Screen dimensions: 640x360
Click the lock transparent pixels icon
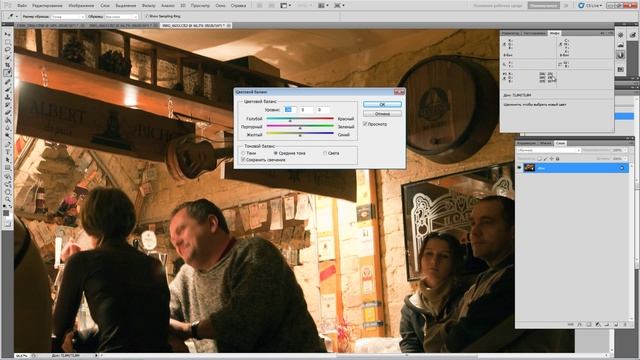click(x=539, y=158)
